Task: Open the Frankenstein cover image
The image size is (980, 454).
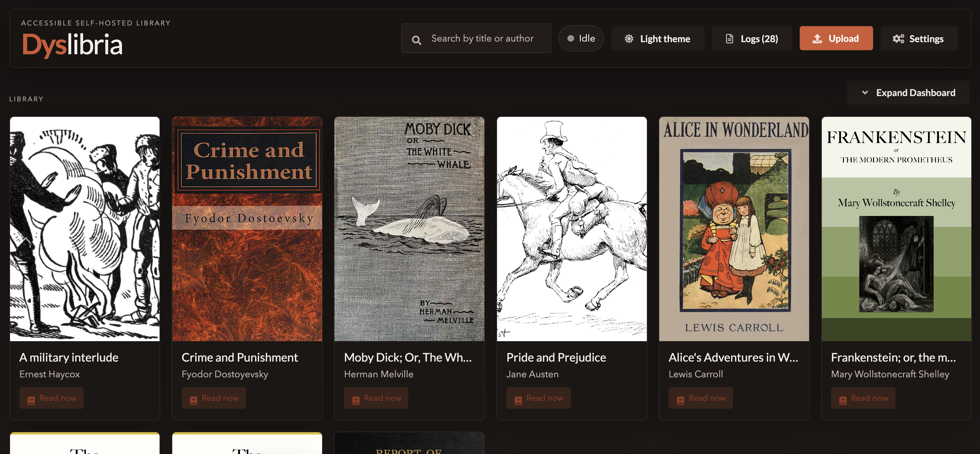Action: [896, 229]
